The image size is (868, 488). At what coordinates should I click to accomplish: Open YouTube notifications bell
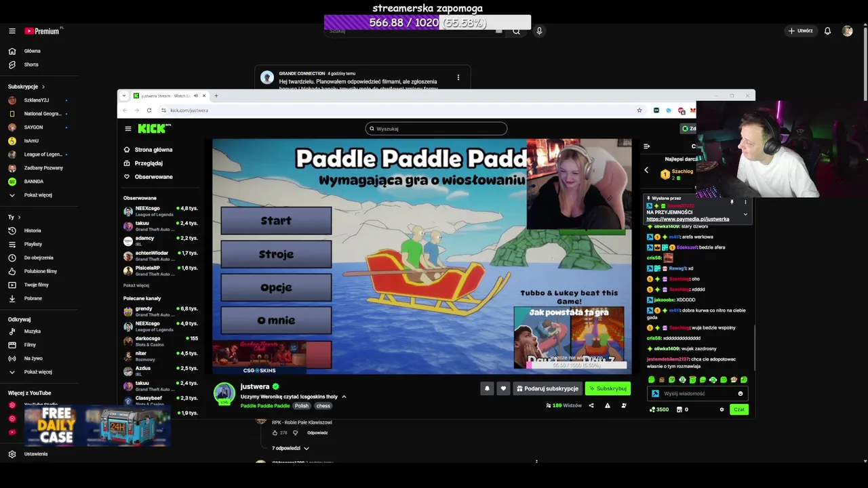pos(827,30)
